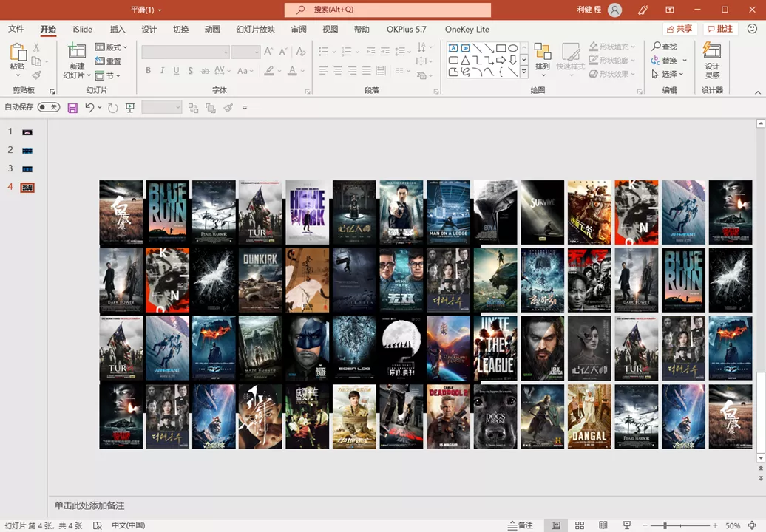This screenshot has height=532, width=766.
Task: Select the oval shape in gallery
Action: tap(512, 48)
